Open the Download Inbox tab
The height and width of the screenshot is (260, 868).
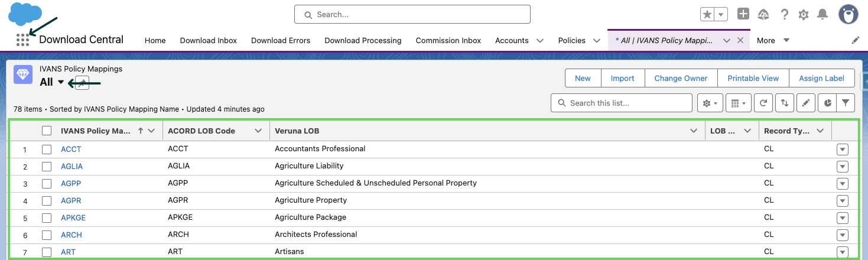(209, 40)
